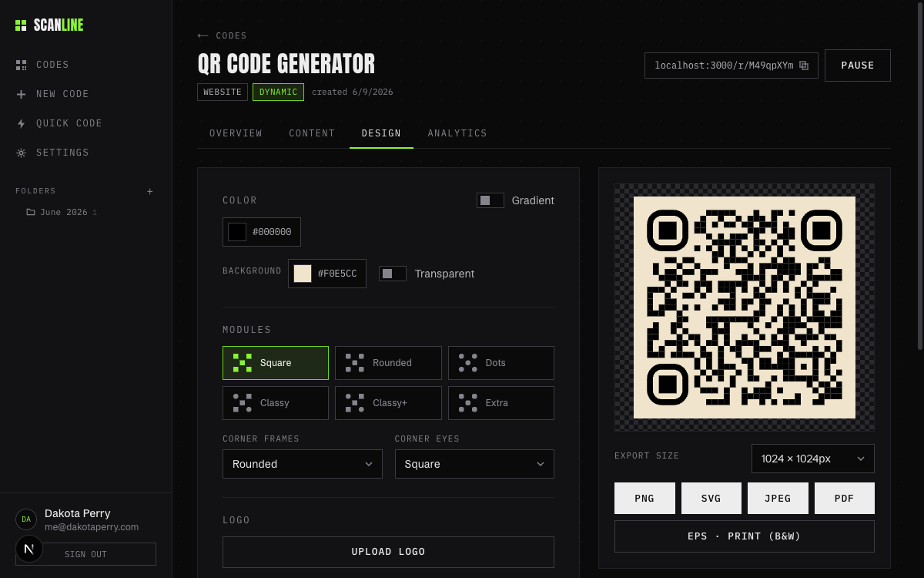
Task: Switch to the Overview tab
Action: (236, 133)
